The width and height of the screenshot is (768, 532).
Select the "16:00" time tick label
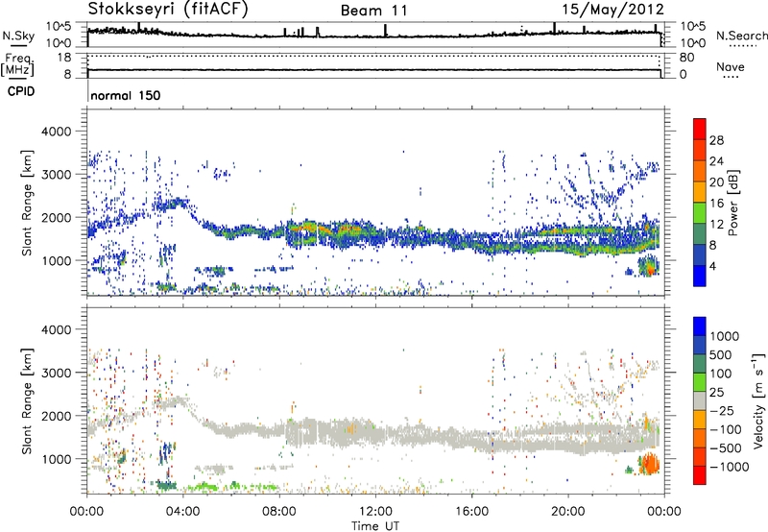coord(471,512)
